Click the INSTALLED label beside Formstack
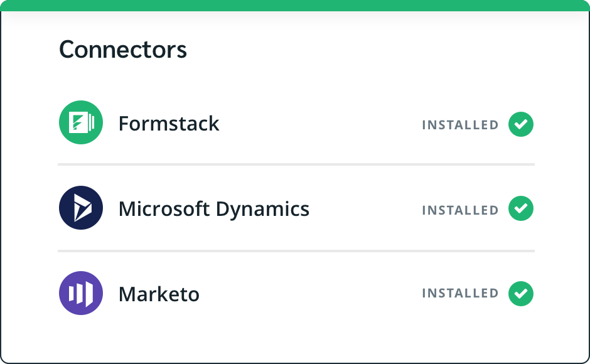 click(460, 125)
